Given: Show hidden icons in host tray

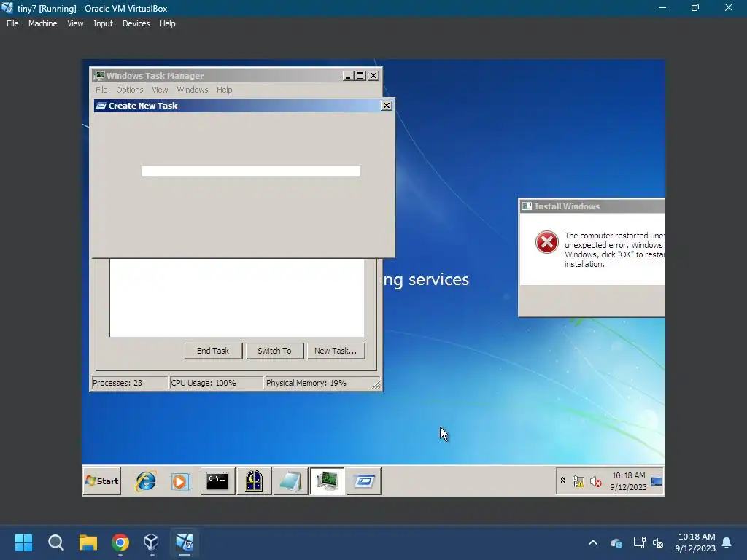Looking at the screenshot, I should point(593,542).
